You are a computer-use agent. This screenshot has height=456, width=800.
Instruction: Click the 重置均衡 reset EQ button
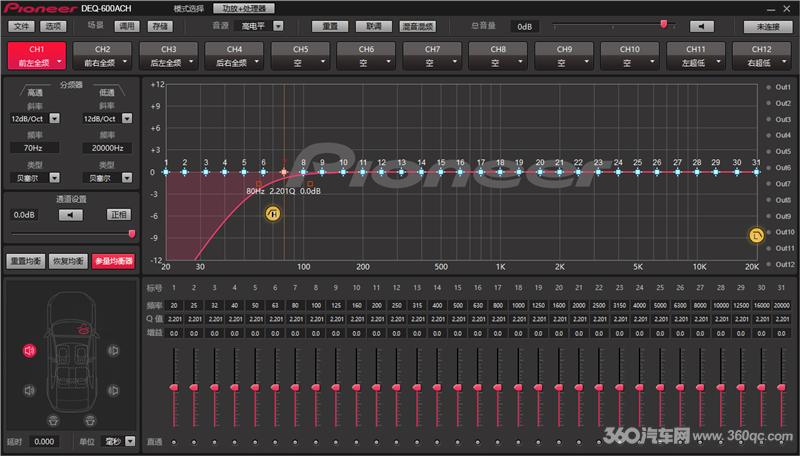26,261
